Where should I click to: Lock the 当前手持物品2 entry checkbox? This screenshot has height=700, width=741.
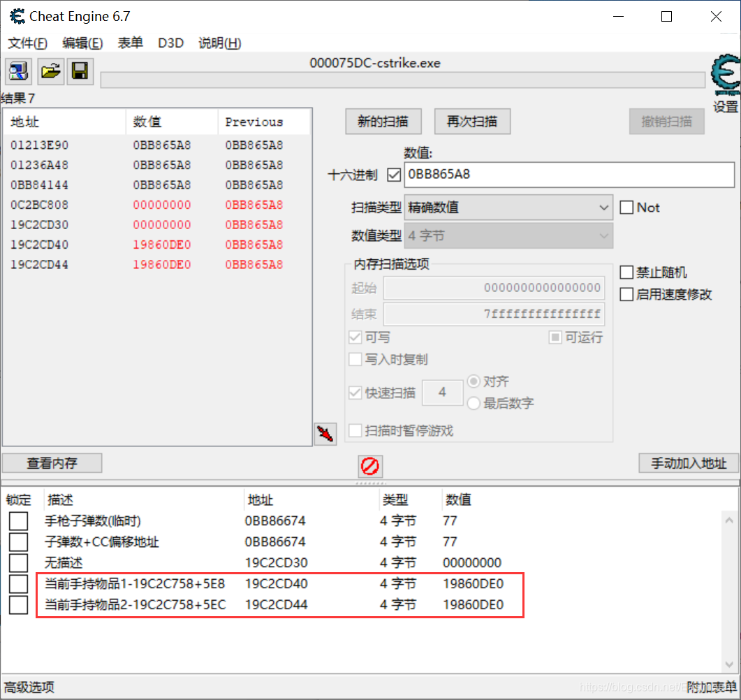click(18, 604)
